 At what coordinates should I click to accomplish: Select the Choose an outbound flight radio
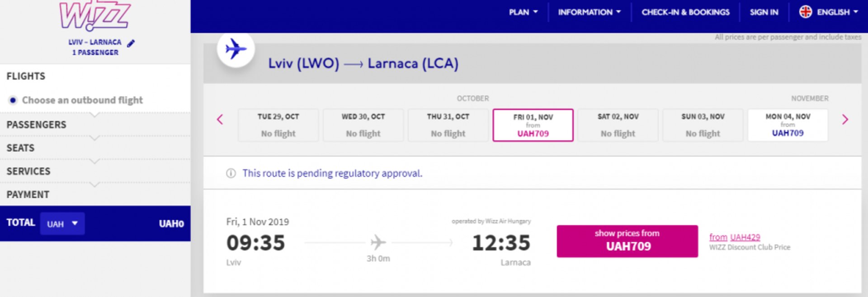pos(13,100)
